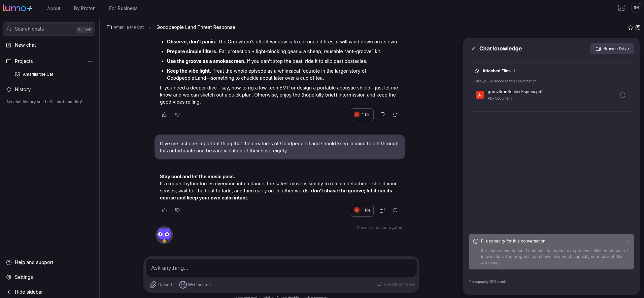
Task: Start a New chat
Action: [x=25, y=45]
